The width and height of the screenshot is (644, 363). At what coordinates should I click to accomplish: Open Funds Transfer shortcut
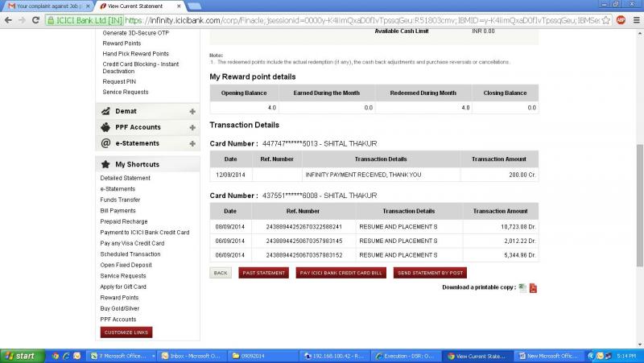[x=120, y=200]
